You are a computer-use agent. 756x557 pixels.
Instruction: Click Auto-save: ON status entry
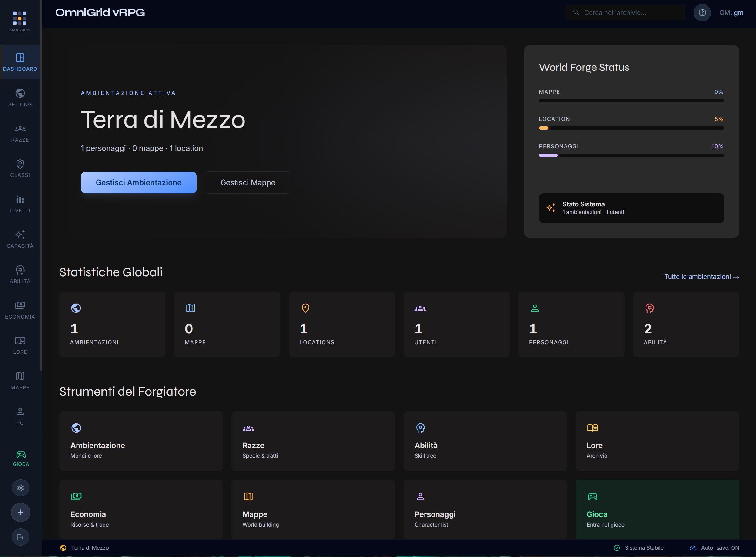[714, 548]
